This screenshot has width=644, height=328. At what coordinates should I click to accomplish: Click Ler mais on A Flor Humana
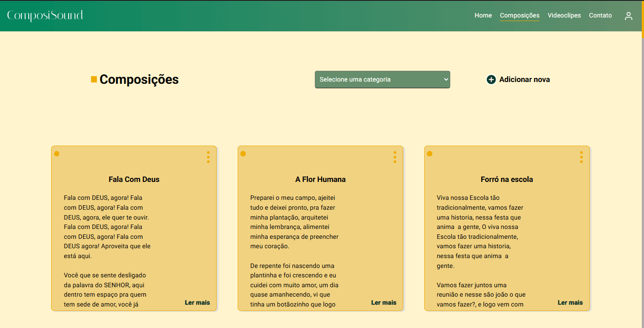click(384, 302)
